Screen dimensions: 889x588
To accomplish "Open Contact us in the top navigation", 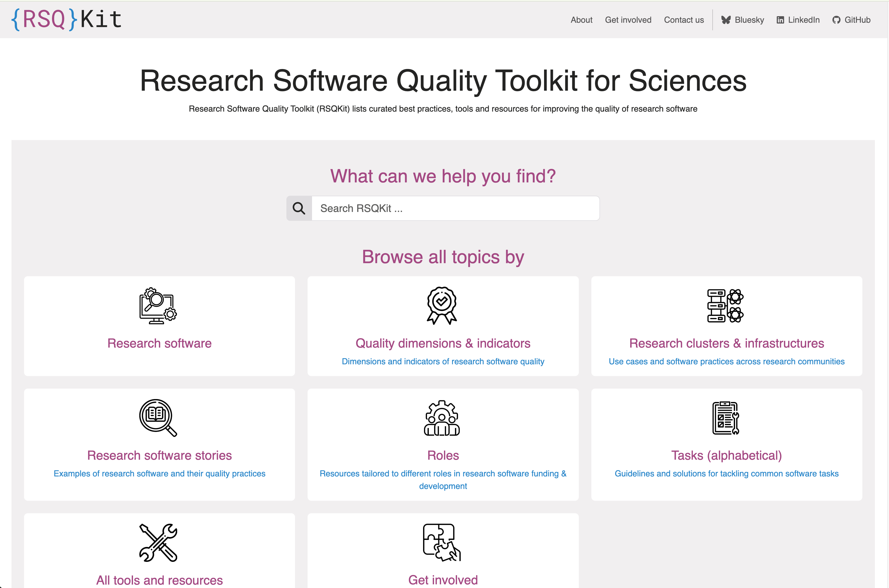I will coord(684,20).
